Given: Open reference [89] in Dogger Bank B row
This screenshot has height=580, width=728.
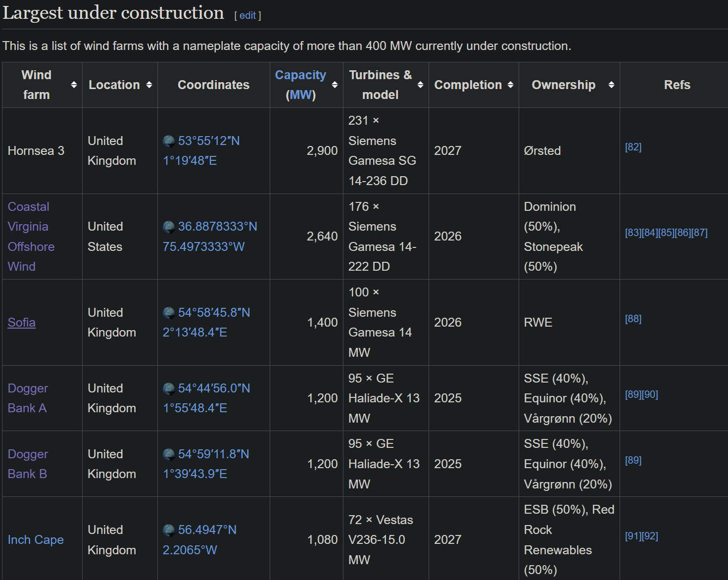Looking at the screenshot, I should click(633, 460).
